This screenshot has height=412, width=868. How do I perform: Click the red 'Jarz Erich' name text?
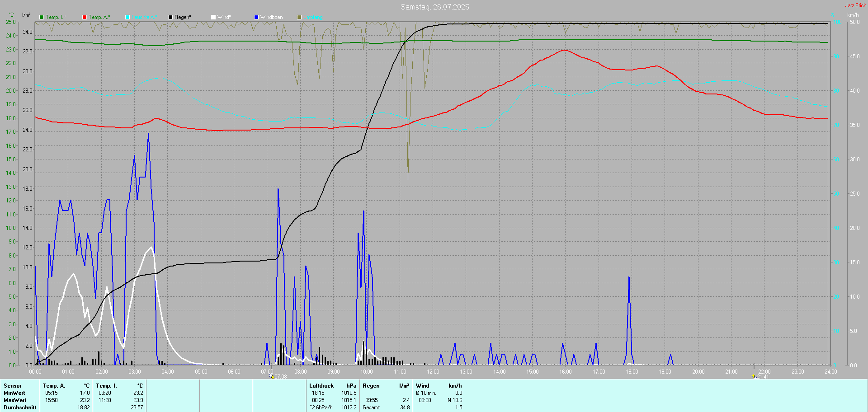[x=856, y=5]
